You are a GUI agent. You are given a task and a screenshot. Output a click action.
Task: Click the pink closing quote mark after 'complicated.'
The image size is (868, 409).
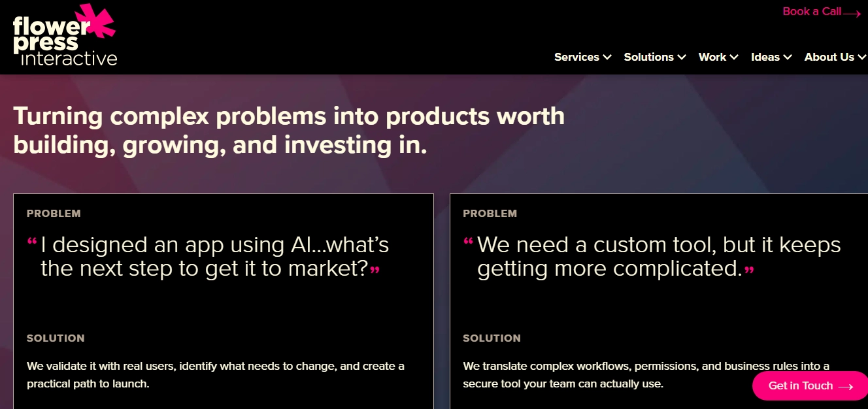[749, 270]
